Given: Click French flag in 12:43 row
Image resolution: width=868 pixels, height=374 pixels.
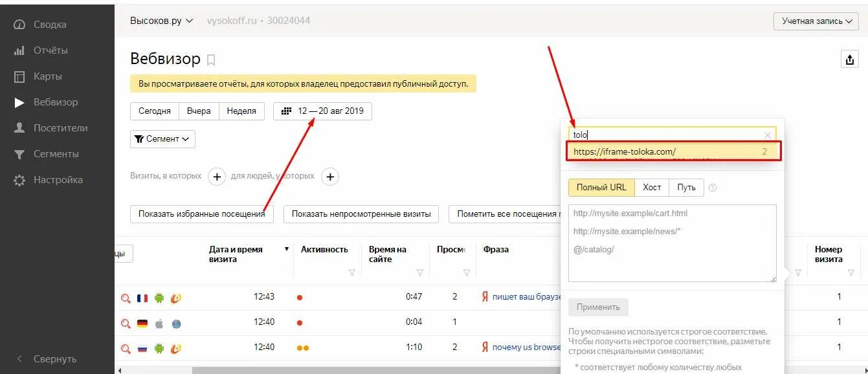Looking at the screenshot, I should coord(142,298).
